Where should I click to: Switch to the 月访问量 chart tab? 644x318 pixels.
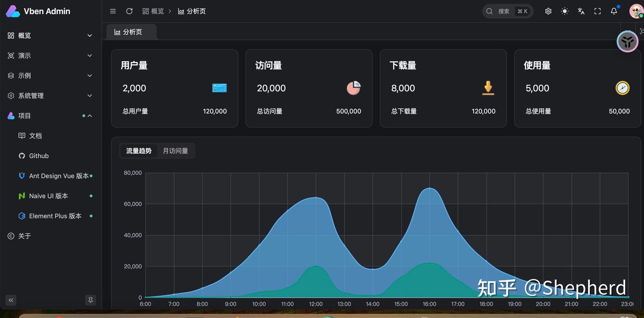tap(175, 151)
